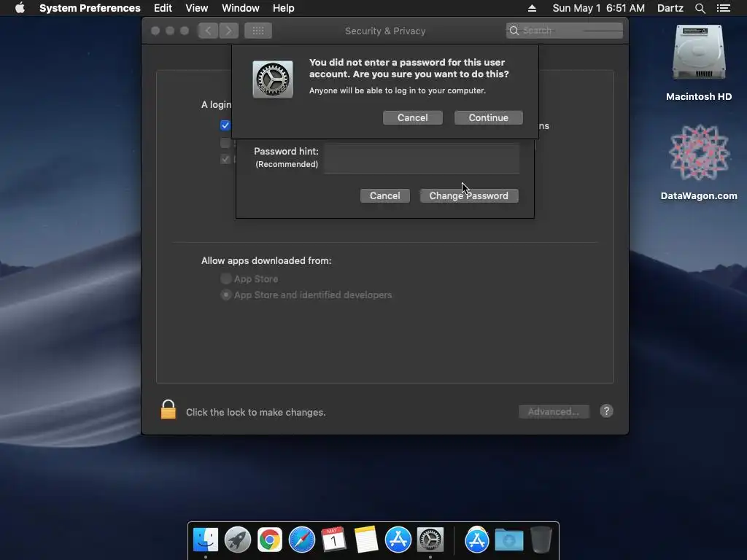Open Calendar from the Dock
The image size is (747, 560).
tap(333, 540)
